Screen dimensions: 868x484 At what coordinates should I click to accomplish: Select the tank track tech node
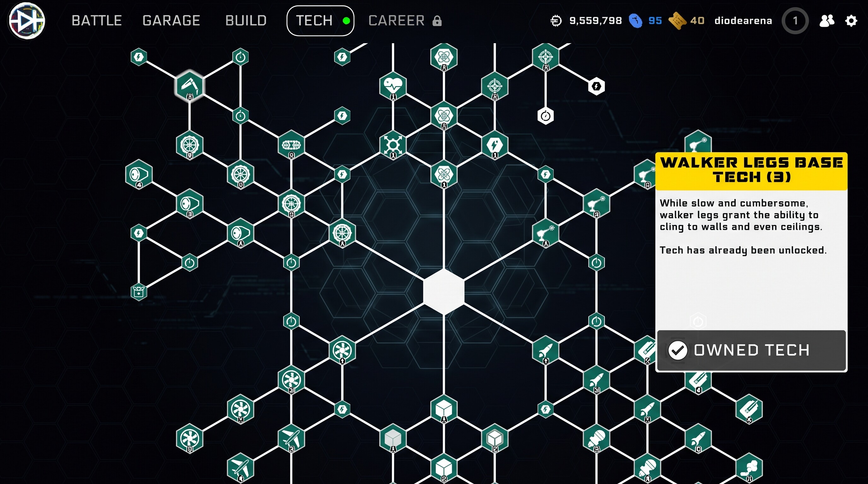click(291, 145)
